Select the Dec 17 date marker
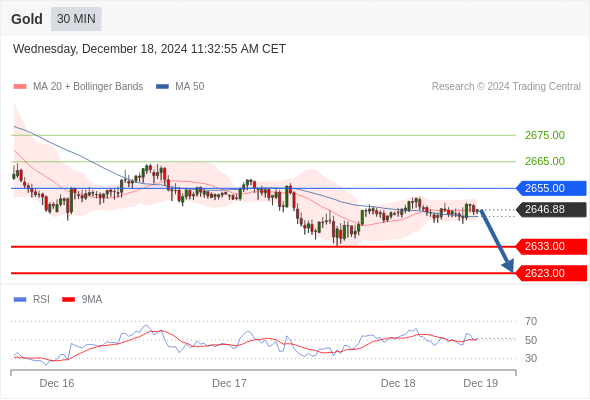The width and height of the screenshot is (590, 400). tap(230, 383)
